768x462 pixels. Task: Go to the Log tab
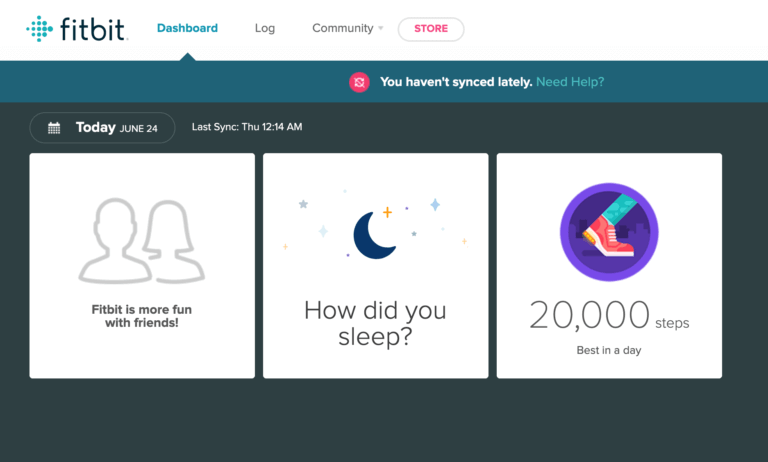tap(265, 28)
